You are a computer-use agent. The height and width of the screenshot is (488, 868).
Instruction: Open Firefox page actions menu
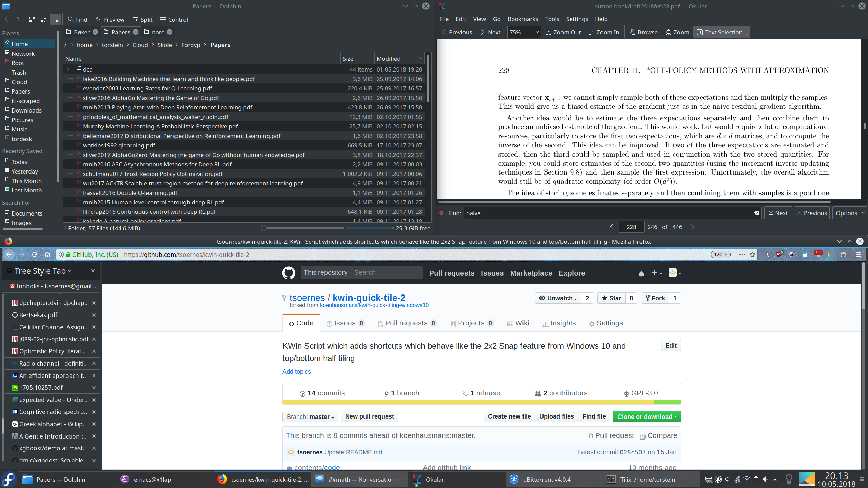[x=742, y=255]
